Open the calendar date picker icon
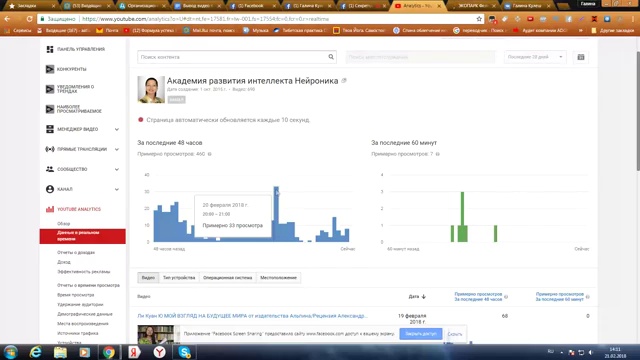Screen dimensions: 640x360 pyautogui.click(x=581, y=57)
